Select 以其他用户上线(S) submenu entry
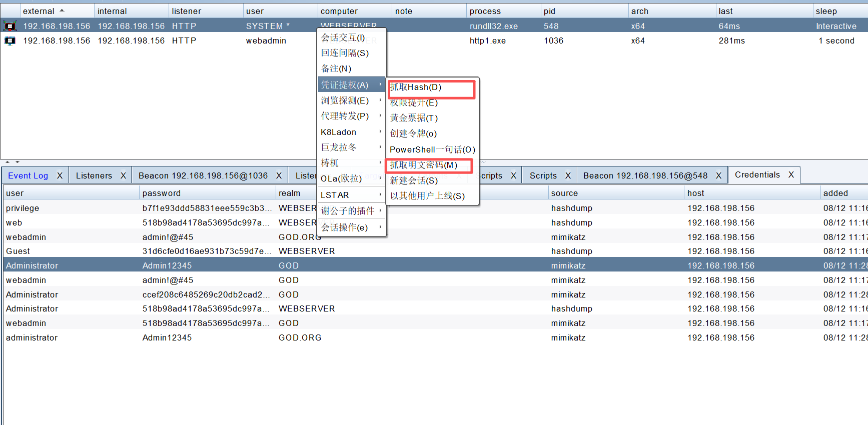 pyautogui.click(x=433, y=196)
